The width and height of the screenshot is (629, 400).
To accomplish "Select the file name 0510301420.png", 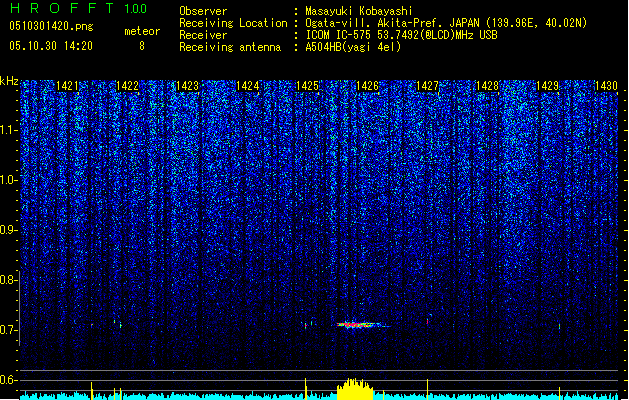I will [x=51, y=27].
